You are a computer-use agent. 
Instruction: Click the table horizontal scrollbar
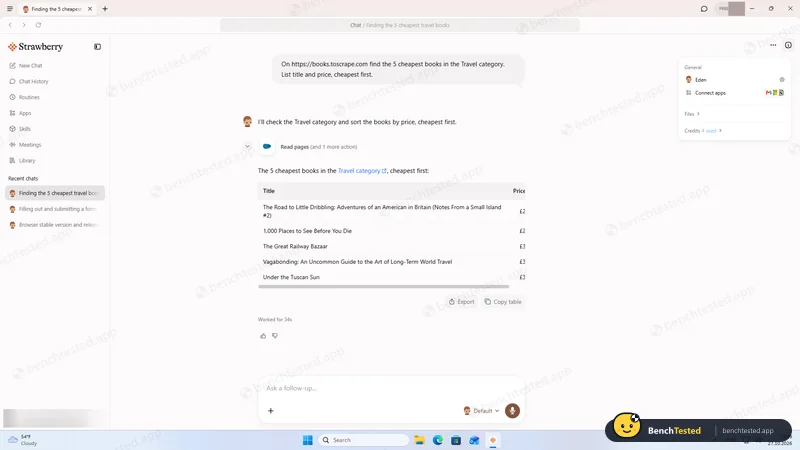(384, 287)
